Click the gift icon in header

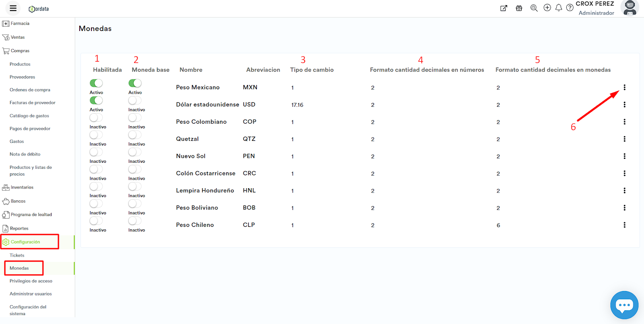click(x=519, y=8)
